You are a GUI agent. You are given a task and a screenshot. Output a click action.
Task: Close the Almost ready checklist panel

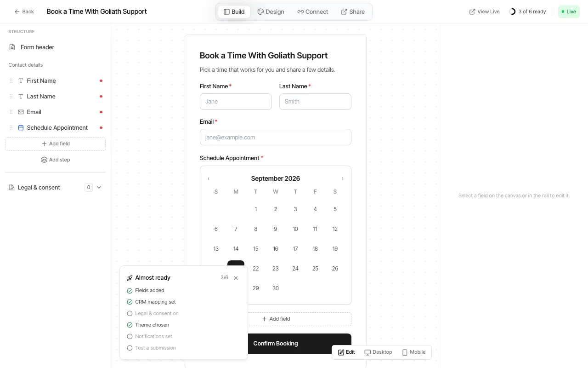click(236, 278)
